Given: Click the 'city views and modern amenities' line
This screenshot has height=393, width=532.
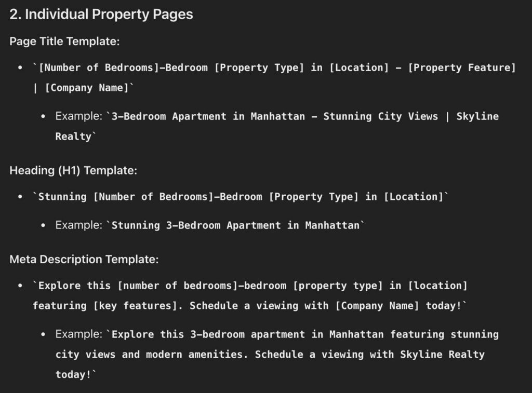Looking at the screenshot, I should pos(270,355).
